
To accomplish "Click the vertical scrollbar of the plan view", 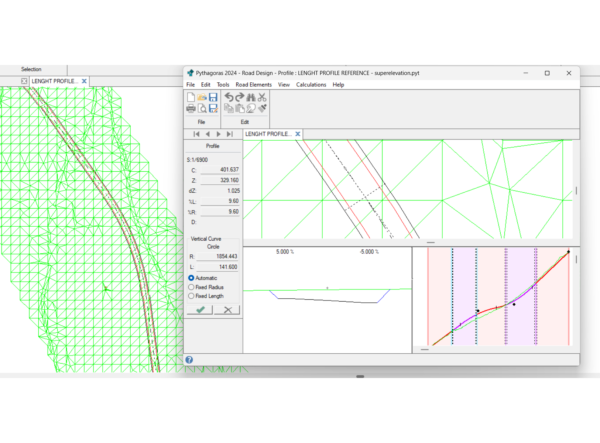I will coord(576,190).
